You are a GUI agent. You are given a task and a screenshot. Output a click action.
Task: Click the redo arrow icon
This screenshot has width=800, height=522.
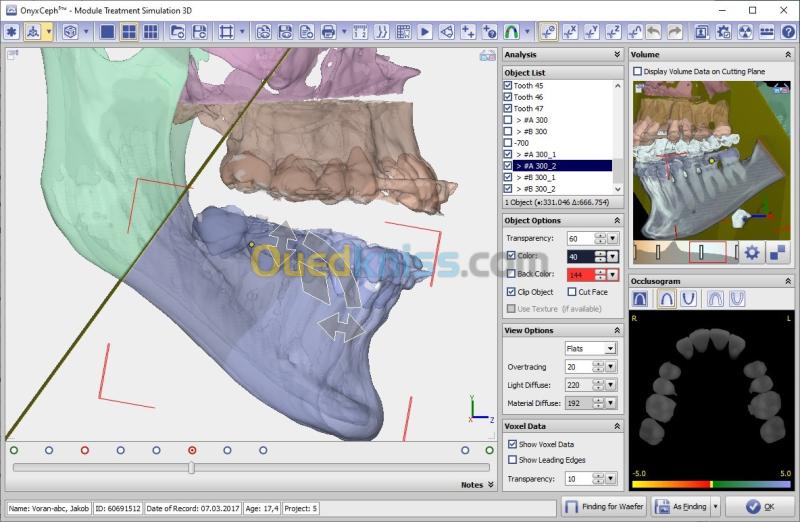(675, 32)
